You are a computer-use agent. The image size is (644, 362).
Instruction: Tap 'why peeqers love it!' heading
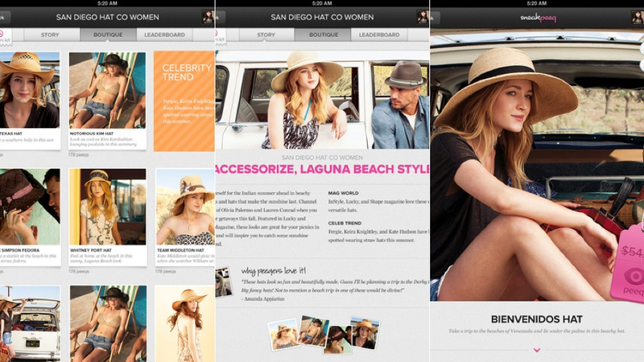point(274,271)
